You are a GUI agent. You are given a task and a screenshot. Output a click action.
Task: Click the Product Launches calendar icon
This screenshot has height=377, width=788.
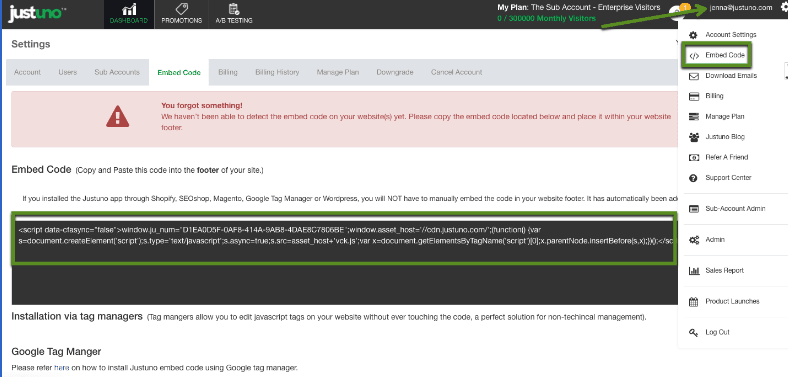[x=694, y=302]
